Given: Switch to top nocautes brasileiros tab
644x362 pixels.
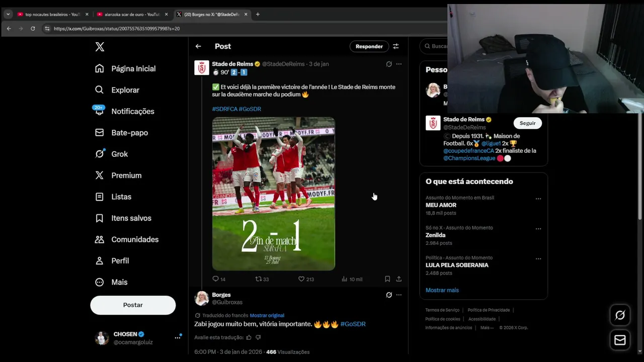Looking at the screenshot, I should click(x=53, y=15).
